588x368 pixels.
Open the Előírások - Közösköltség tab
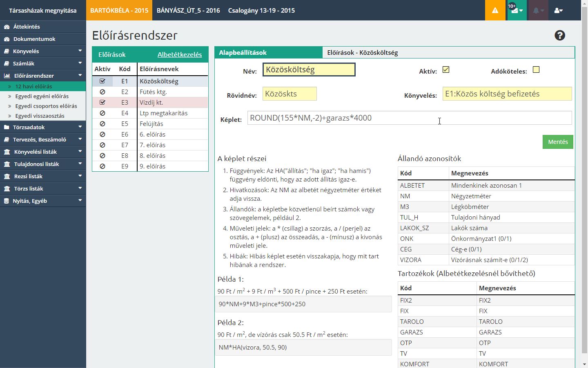362,53
